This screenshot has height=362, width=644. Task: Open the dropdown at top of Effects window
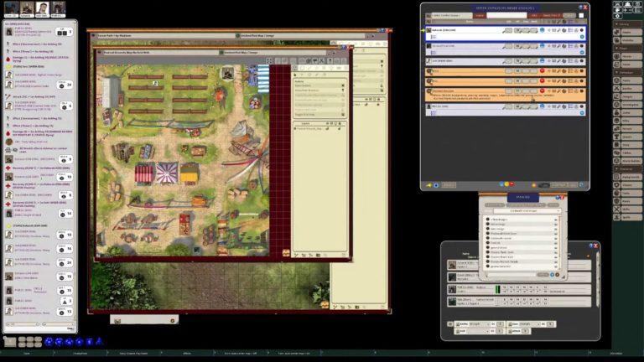coord(521,210)
